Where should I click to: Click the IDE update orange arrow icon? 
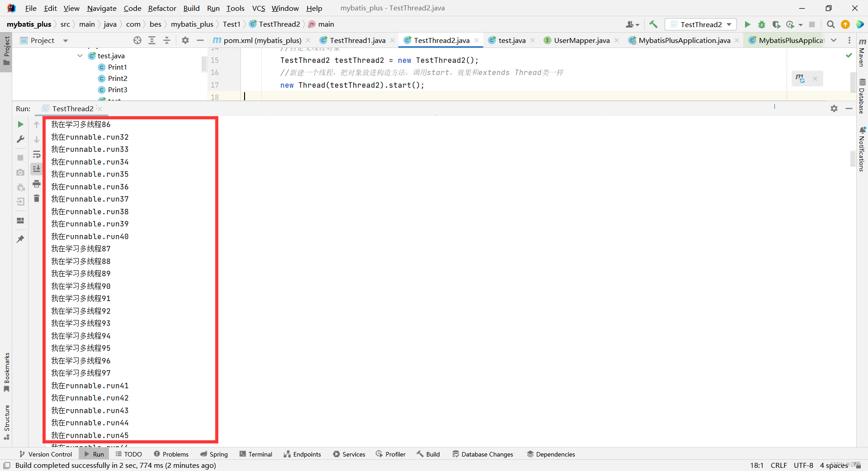[x=845, y=24]
